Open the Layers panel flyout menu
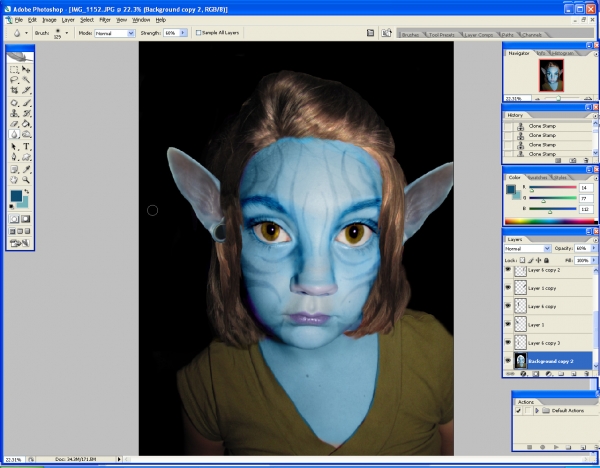The width and height of the screenshot is (600, 468). (595, 240)
